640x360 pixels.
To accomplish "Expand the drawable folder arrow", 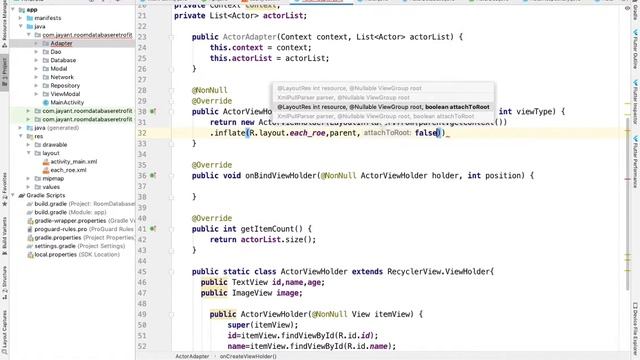I will coord(29,144).
